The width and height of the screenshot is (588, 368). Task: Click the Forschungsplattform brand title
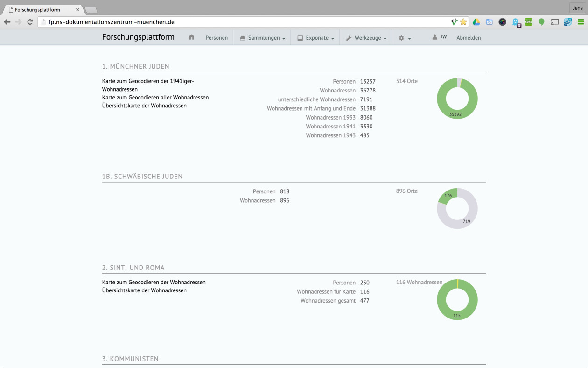click(138, 37)
